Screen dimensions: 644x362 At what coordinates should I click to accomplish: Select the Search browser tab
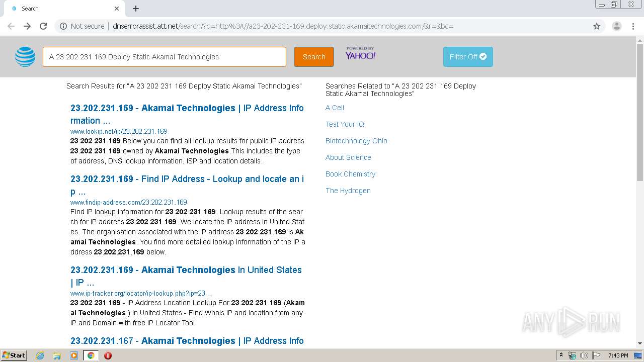[x=64, y=9]
